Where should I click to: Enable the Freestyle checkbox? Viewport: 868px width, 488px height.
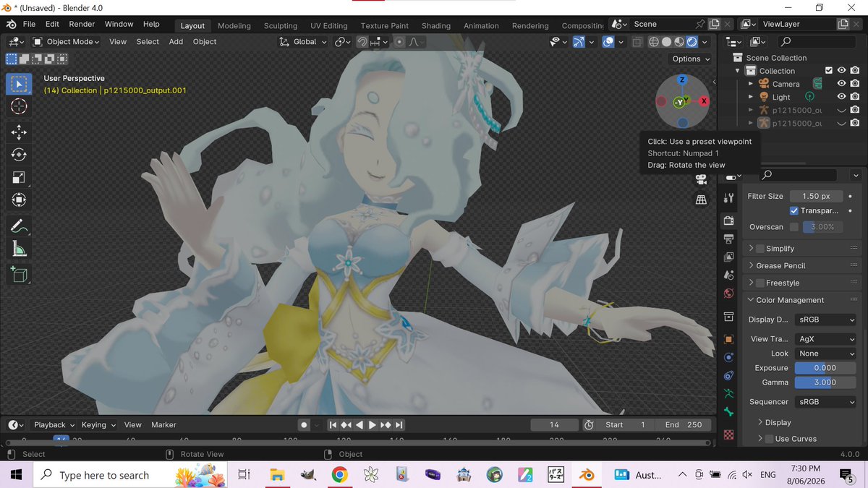(760, 283)
